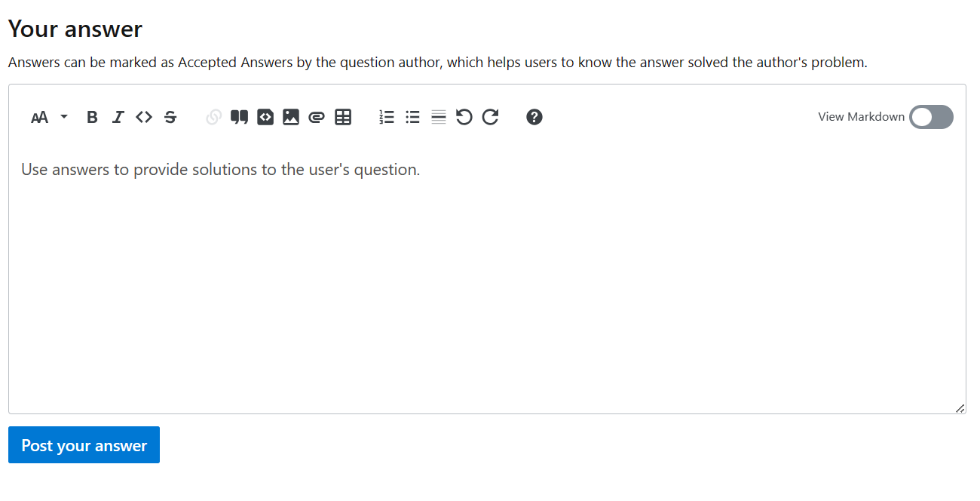Open the text size dropdown next to AA
This screenshot has width=980, height=501.
(63, 117)
